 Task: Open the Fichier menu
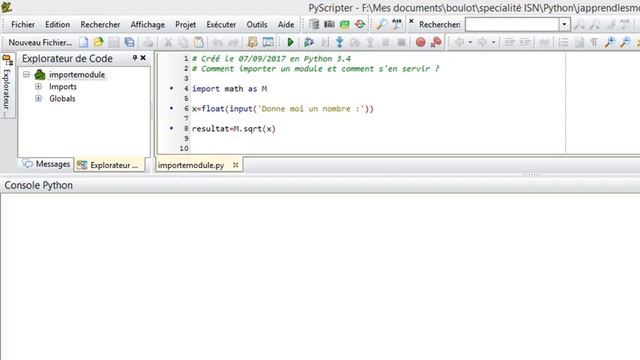23,24
